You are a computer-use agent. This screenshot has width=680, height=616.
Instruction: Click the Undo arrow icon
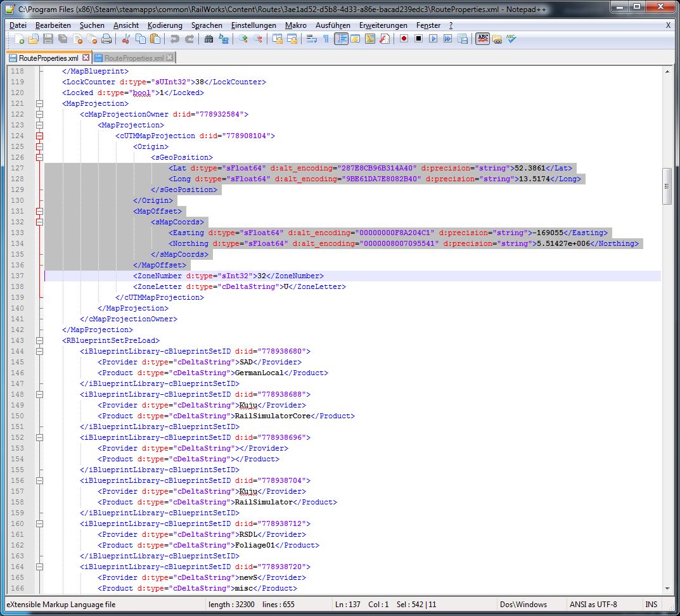(175, 39)
